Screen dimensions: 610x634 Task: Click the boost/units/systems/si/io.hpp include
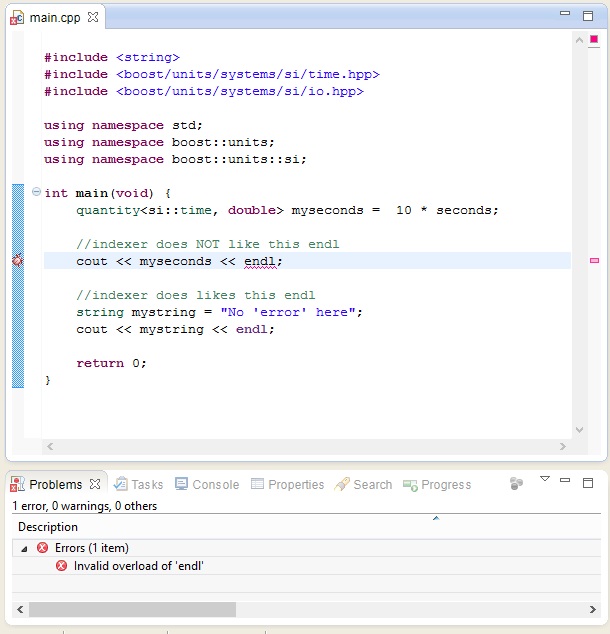(240, 91)
